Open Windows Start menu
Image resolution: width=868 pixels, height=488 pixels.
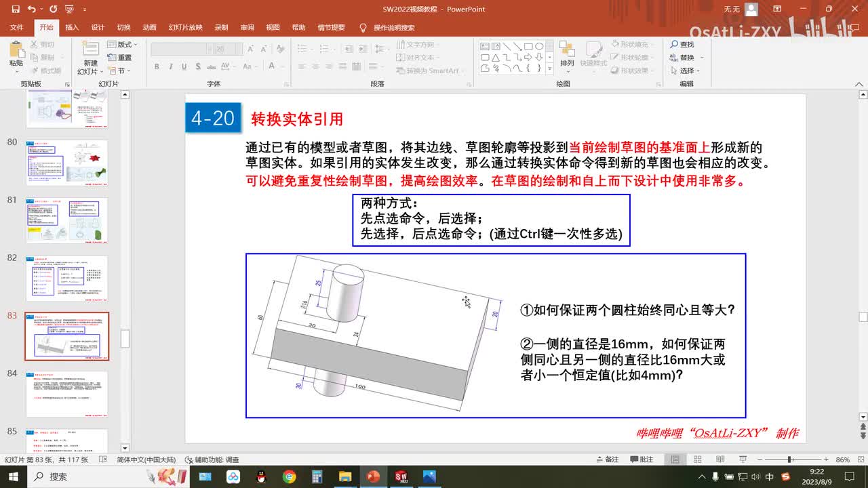[x=14, y=476]
